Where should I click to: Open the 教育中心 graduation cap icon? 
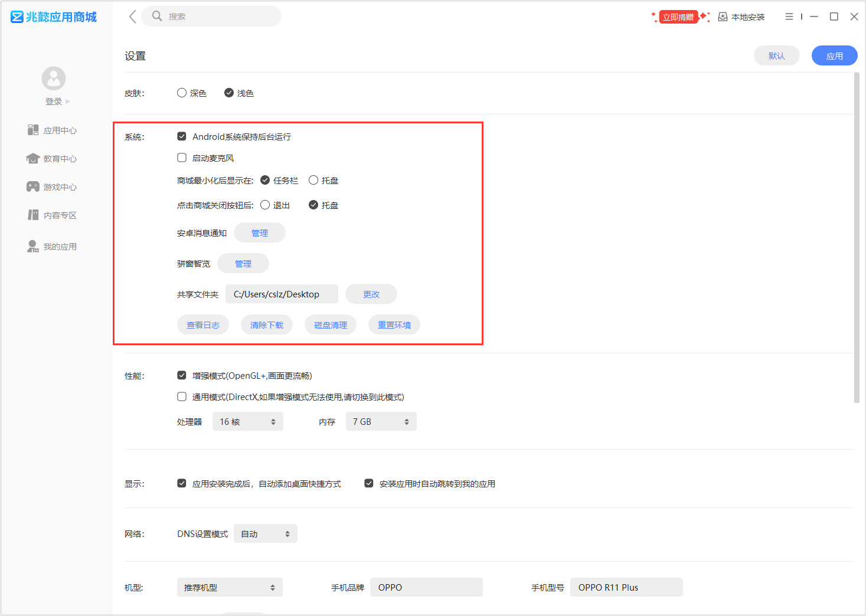33,158
